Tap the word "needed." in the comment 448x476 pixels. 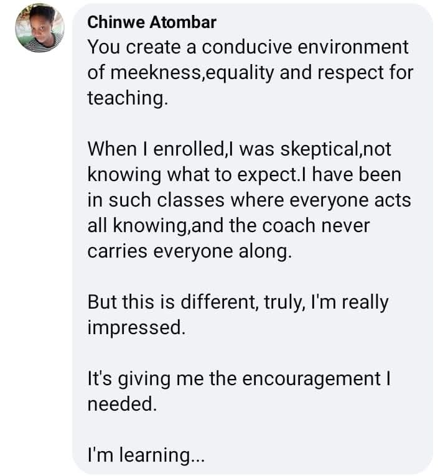point(123,404)
